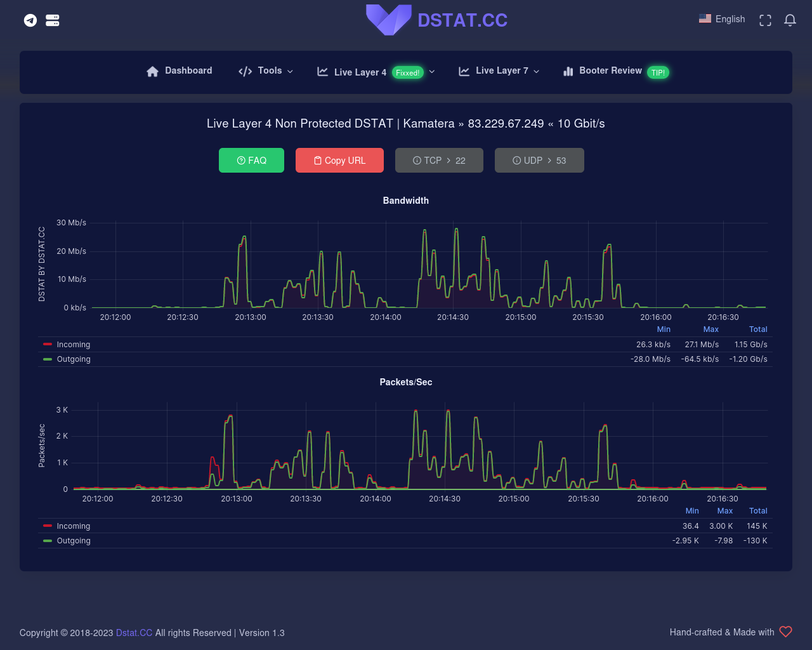Click the 3.00 K incoming max value

pyautogui.click(x=721, y=526)
